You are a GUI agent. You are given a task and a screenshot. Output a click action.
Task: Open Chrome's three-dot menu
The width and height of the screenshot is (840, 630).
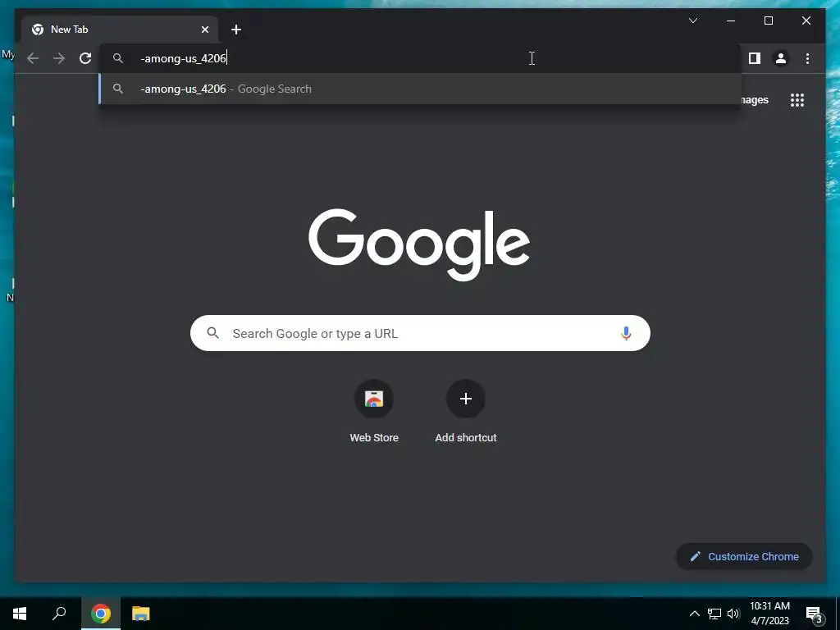tap(807, 58)
